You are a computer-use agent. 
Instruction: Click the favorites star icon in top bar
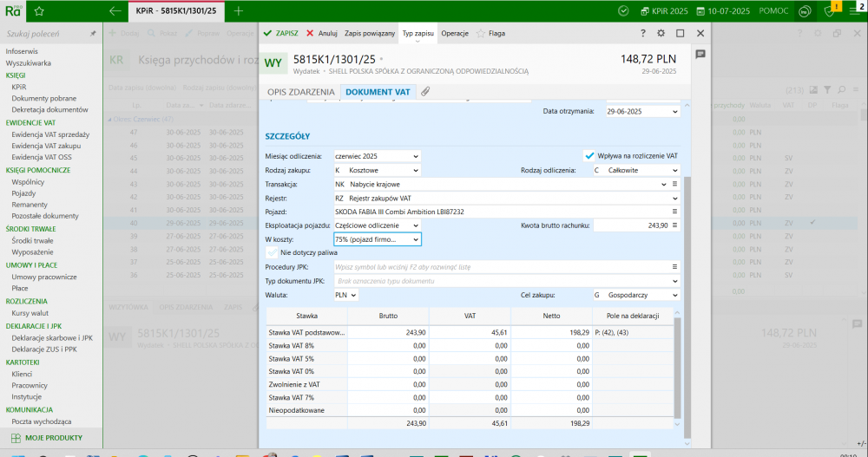click(x=39, y=11)
